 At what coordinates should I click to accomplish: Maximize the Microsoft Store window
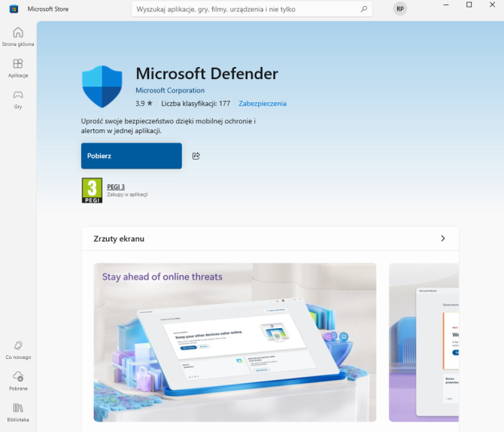click(x=469, y=5)
